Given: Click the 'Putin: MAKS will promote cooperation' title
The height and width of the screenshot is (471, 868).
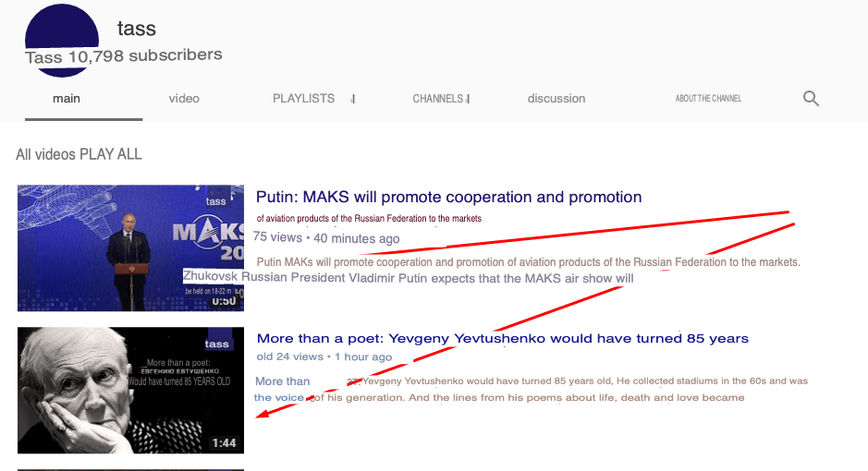Looking at the screenshot, I should click(448, 197).
